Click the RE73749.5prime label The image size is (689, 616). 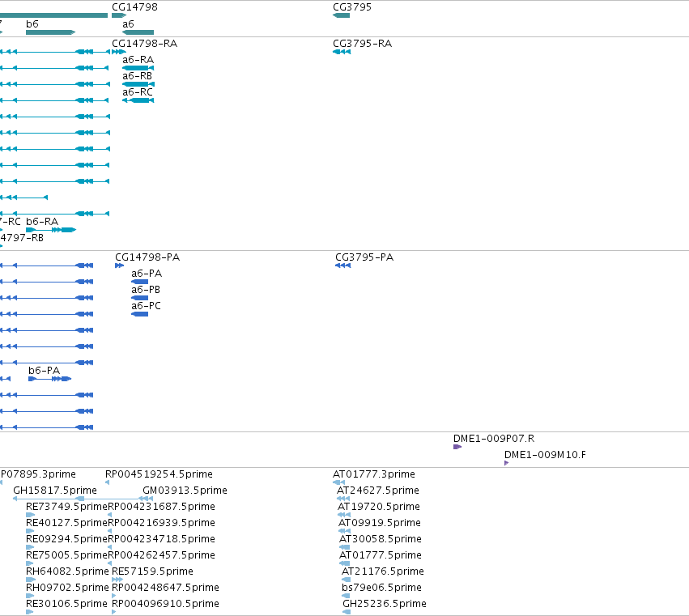(66, 507)
